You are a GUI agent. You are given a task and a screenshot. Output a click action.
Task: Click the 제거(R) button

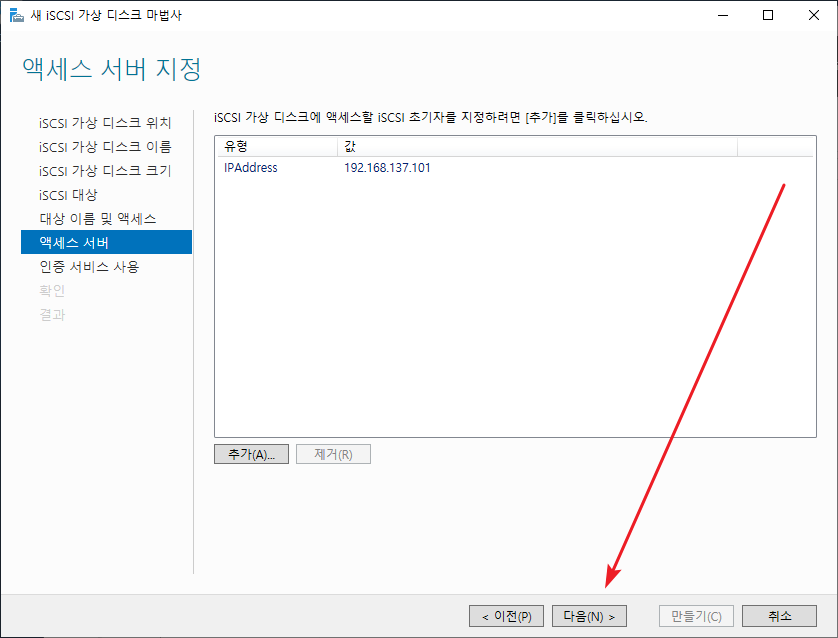333,454
